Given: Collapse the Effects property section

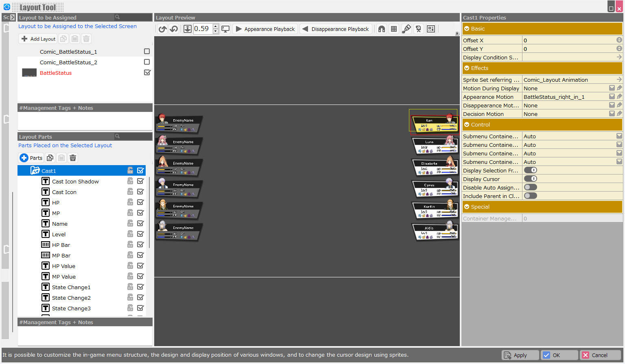Looking at the screenshot, I should (x=467, y=68).
